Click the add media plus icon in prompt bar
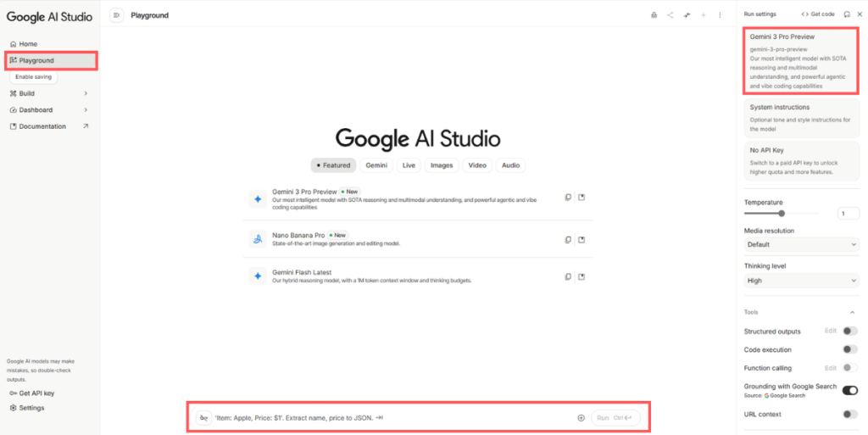The height and width of the screenshot is (435, 868). click(581, 417)
